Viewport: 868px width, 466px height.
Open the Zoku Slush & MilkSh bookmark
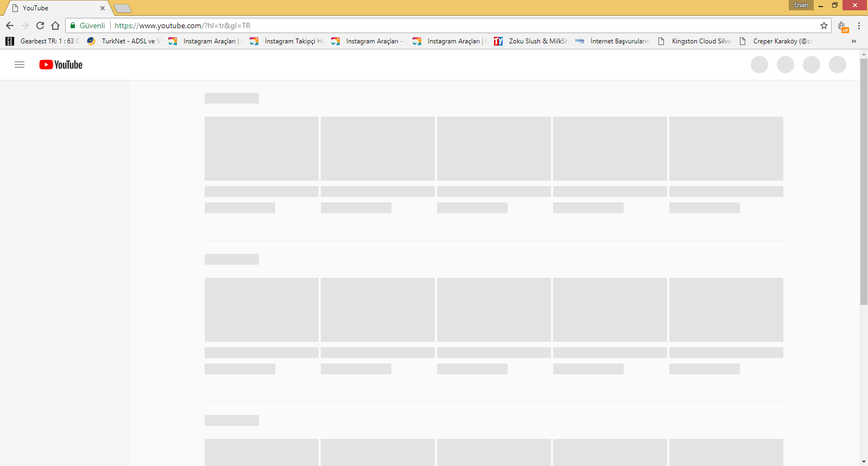point(531,41)
